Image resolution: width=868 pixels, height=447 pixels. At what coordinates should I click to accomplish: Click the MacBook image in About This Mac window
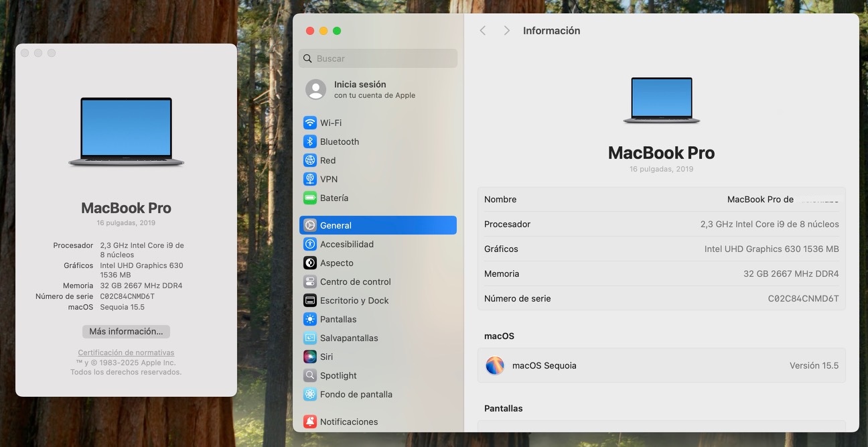click(126, 132)
